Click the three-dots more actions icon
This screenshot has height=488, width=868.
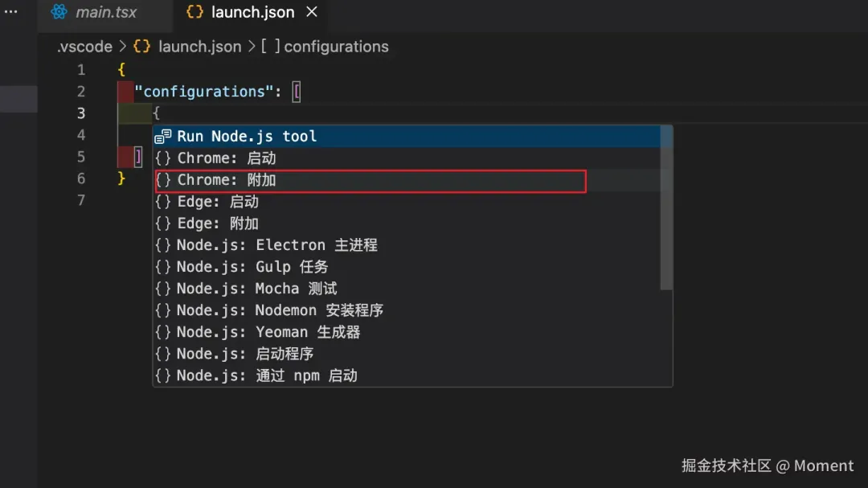(10, 11)
